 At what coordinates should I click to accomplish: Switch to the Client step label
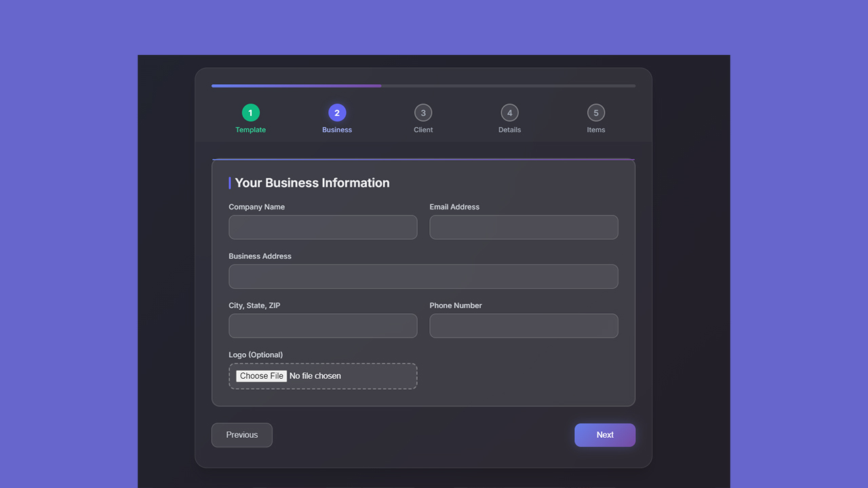[423, 129]
